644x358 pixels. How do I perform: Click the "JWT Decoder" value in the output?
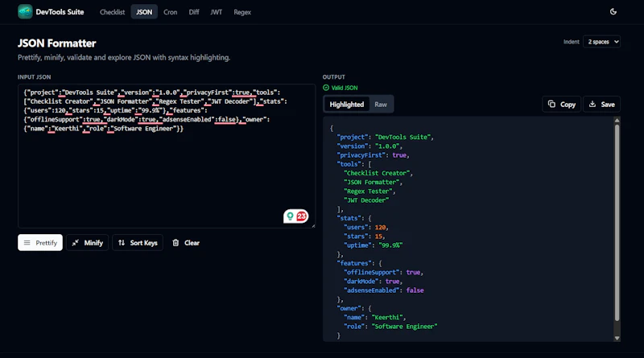pyautogui.click(x=366, y=200)
